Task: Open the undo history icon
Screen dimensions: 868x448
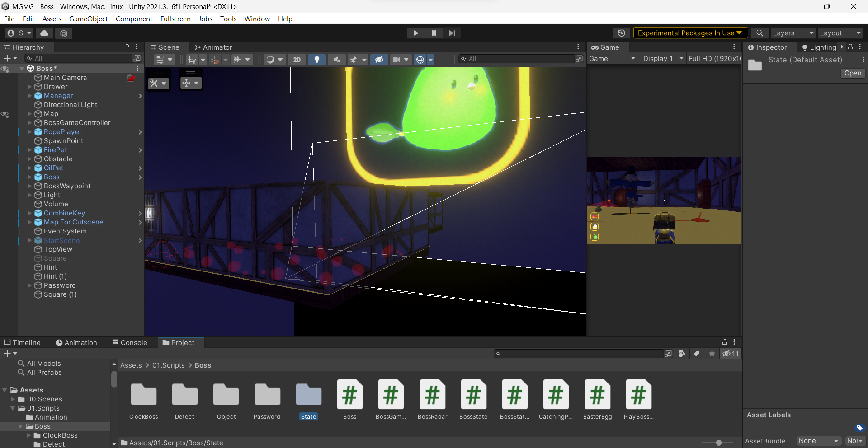Action: [622, 33]
